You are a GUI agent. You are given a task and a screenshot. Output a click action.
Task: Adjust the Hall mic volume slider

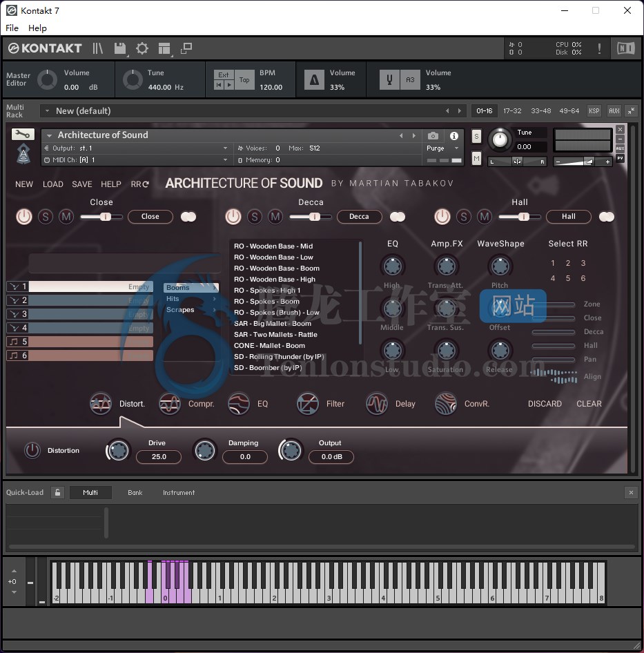[520, 217]
